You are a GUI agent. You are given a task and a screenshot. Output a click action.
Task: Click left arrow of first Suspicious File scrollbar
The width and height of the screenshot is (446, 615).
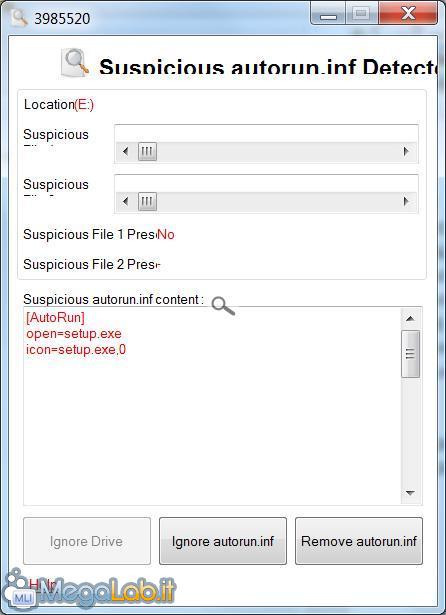(126, 151)
